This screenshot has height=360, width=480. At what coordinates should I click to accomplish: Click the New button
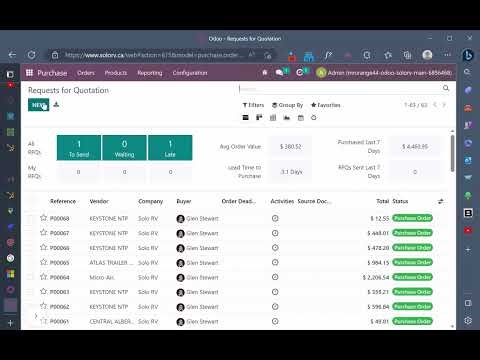tap(38, 105)
